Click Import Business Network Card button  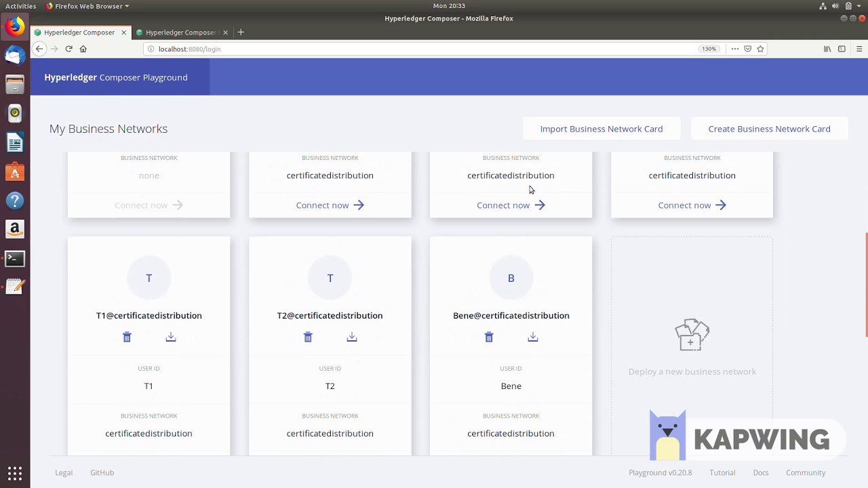pyautogui.click(x=601, y=129)
